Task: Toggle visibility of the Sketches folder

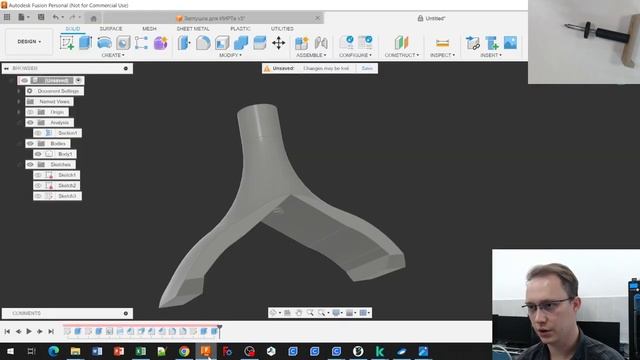Action: 30,164
